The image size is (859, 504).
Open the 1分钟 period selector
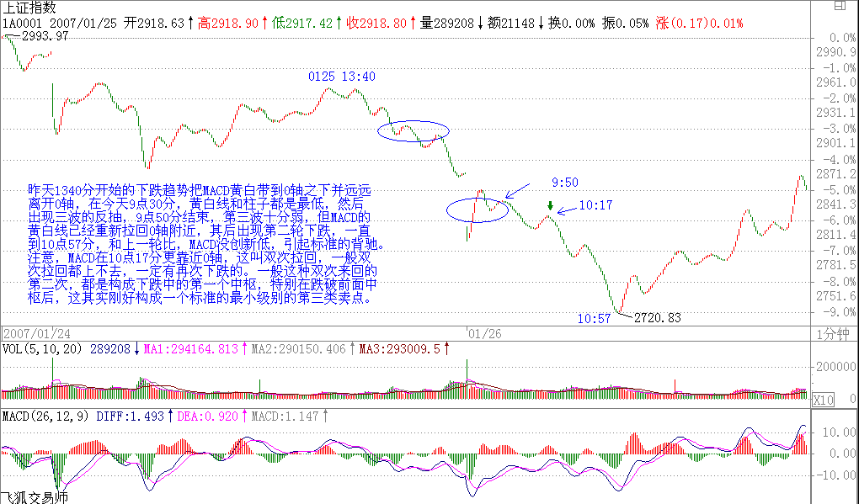tap(835, 333)
